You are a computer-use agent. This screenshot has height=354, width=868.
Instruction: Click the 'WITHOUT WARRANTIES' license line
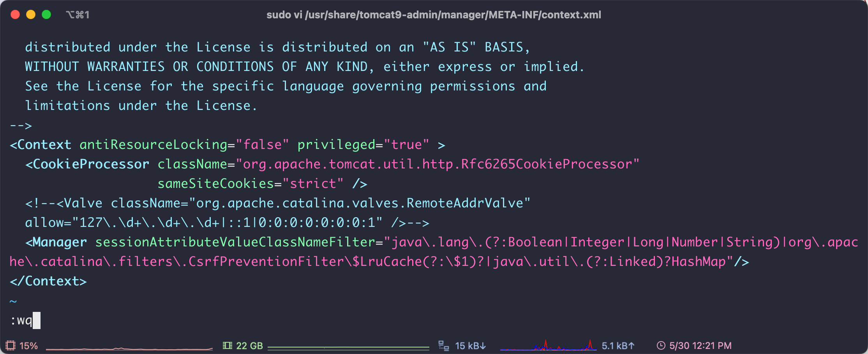coord(305,67)
